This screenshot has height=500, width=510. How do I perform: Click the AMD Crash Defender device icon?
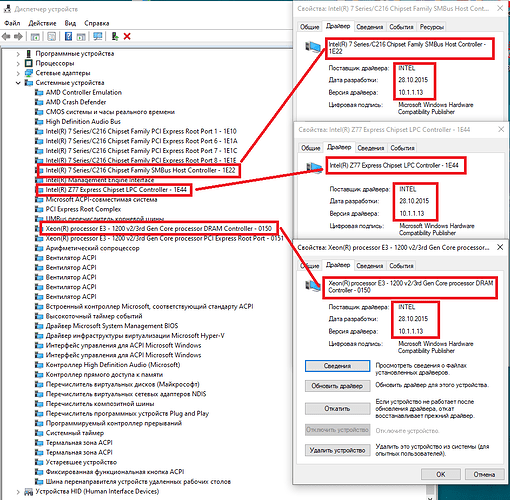(39, 102)
